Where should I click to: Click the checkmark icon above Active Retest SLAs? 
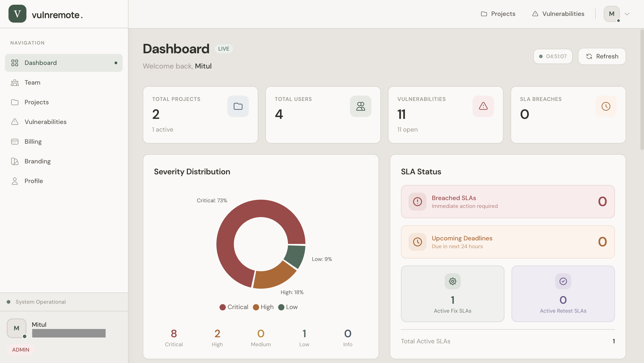tap(563, 281)
